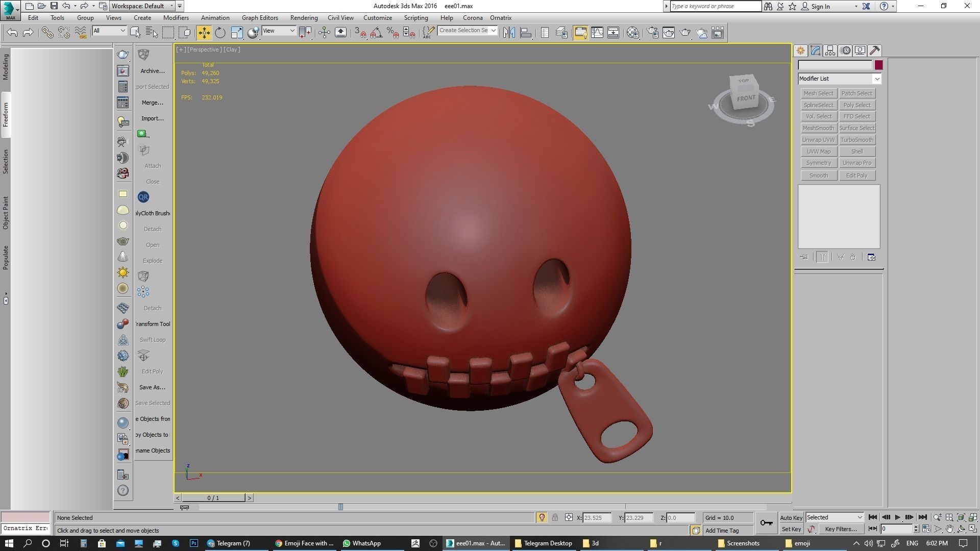The width and height of the screenshot is (980, 551).
Task: Switch to the Utilities command panel tab
Action: click(x=875, y=51)
